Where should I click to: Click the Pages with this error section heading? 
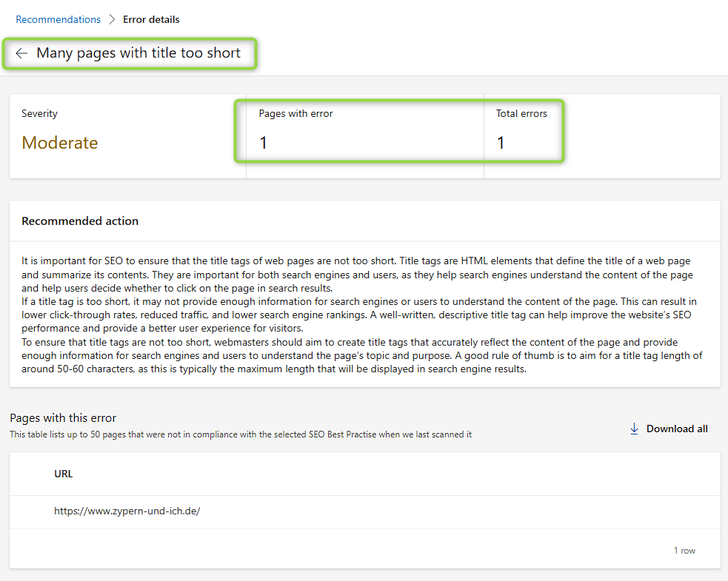[63, 417]
